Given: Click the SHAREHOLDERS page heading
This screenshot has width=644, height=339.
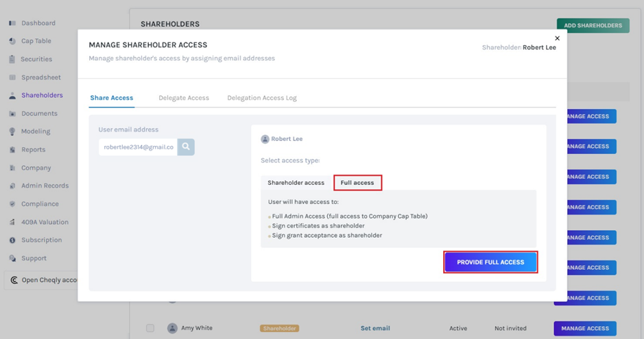Looking at the screenshot, I should click(170, 24).
